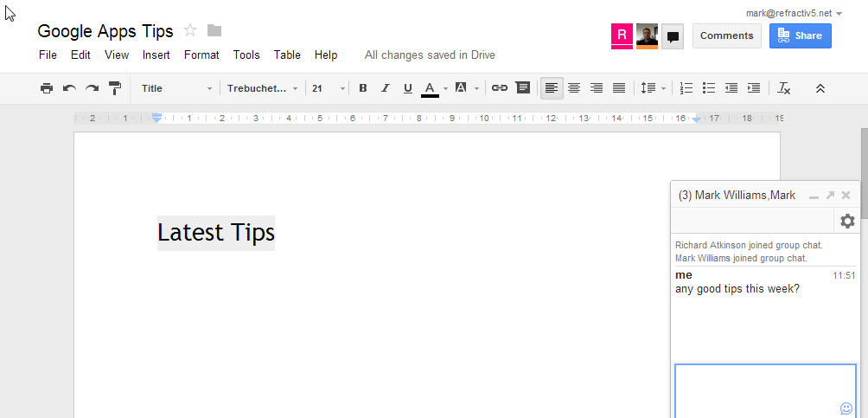Open the Format menu
The image size is (868, 418).
coord(201,55)
